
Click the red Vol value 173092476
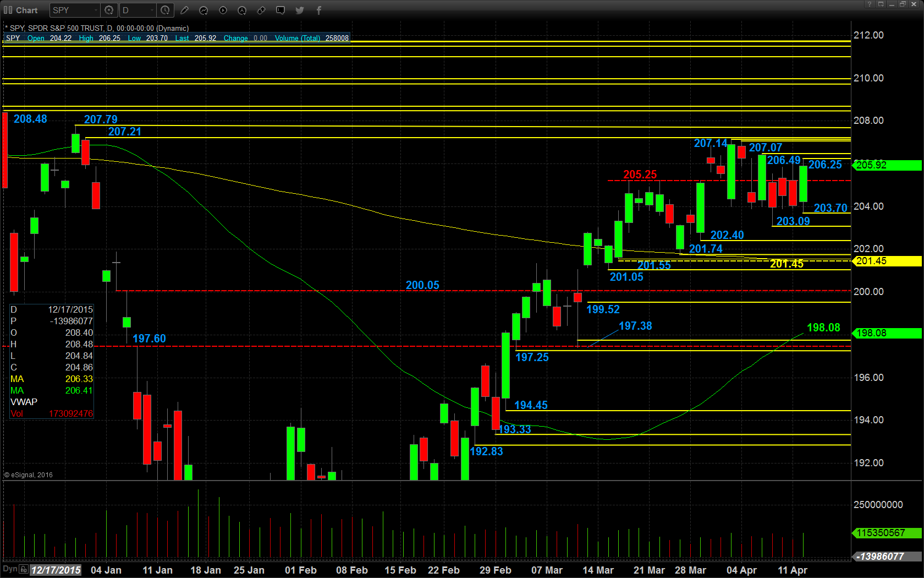[71, 413]
